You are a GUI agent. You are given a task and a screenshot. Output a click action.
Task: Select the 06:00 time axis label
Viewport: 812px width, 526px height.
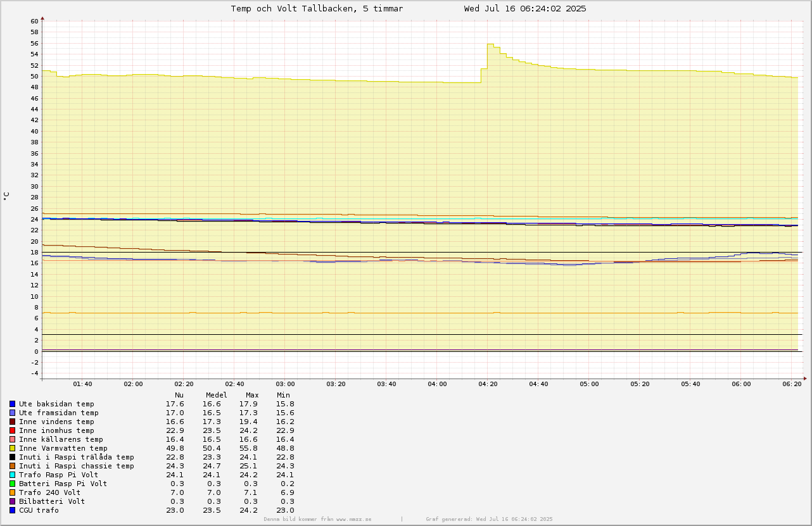[741, 384]
